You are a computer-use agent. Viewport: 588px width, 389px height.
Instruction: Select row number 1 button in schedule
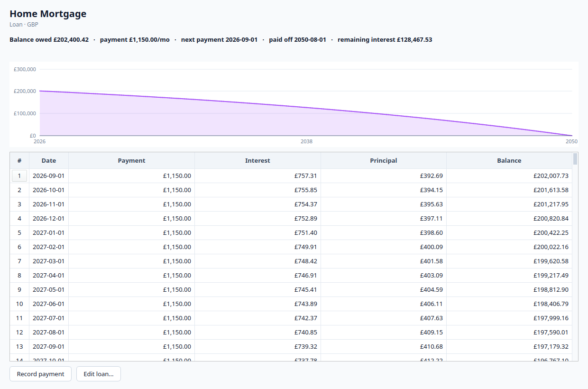[19, 176]
